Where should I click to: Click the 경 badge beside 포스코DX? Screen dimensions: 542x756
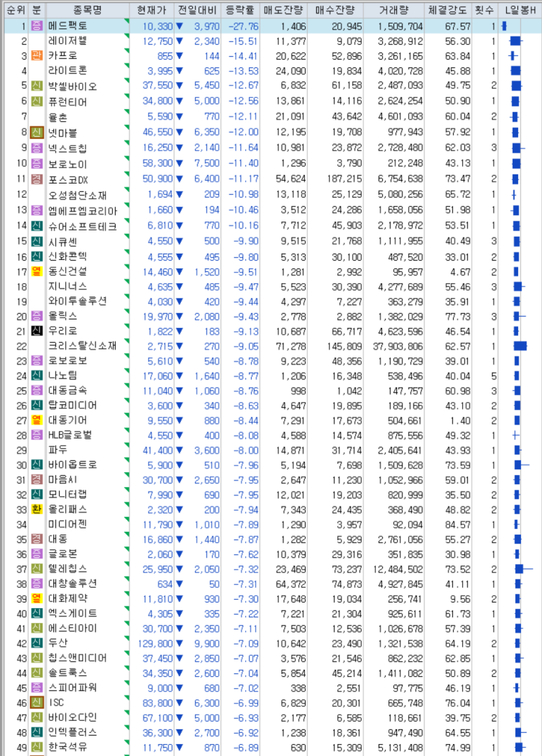[x=36, y=179]
